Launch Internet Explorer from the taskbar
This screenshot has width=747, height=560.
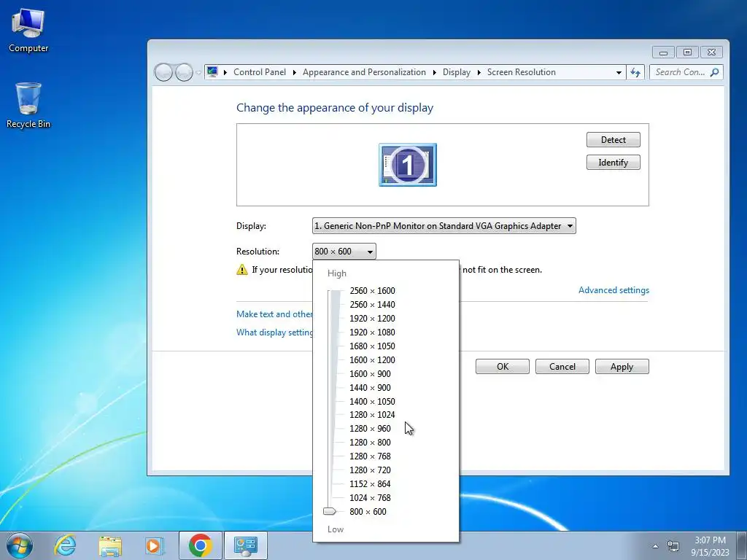(x=65, y=545)
